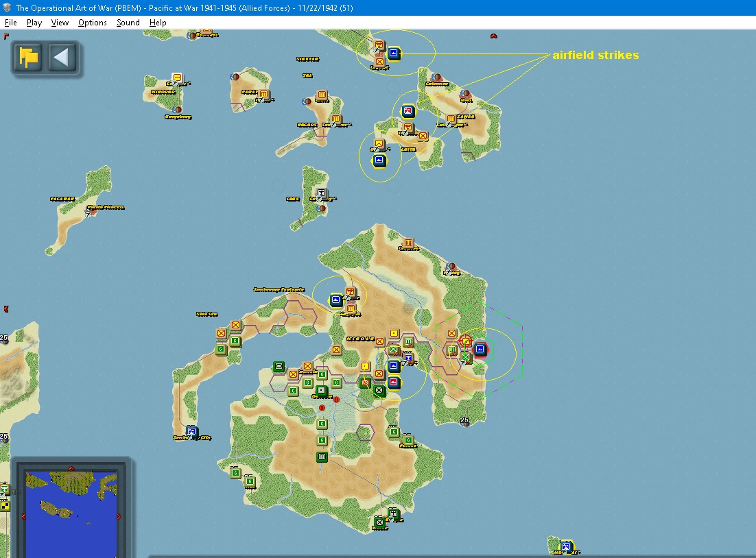This screenshot has height=558, width=756.
Task: Click the Sulu Sea map label
Action: point(206,314)
